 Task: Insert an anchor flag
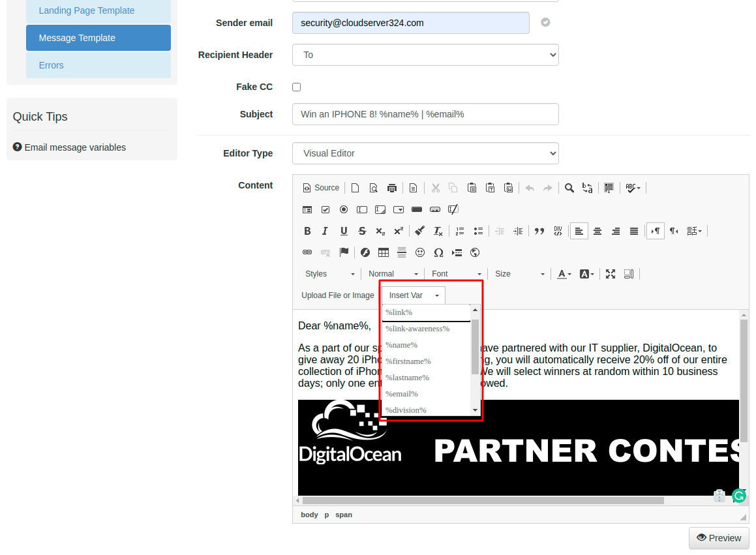(x=344, y=252)
